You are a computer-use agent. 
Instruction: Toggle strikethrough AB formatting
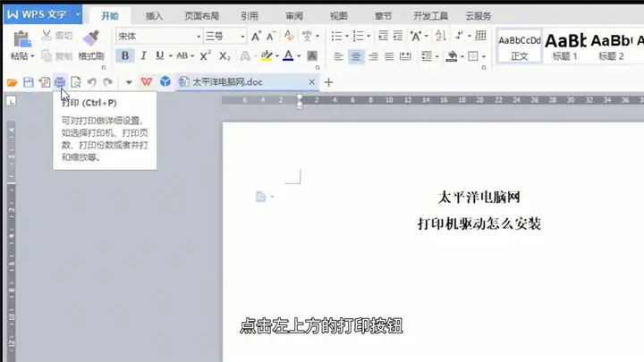click(182, 55)
